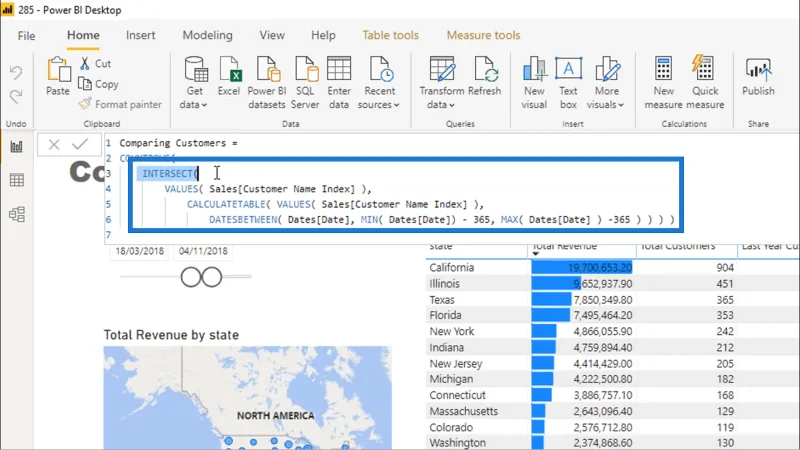Import data from Excel
Viewport: 800px width, 450px height.
(x=229, y=77)
